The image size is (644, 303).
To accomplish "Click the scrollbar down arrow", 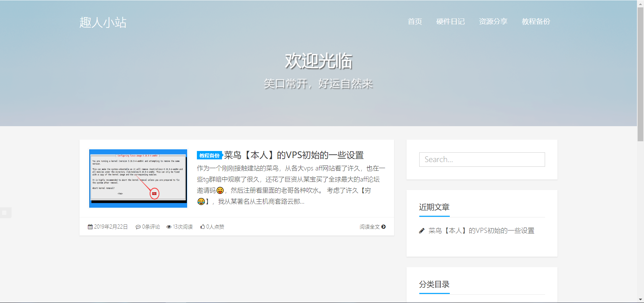I will [x=640, y=300].
